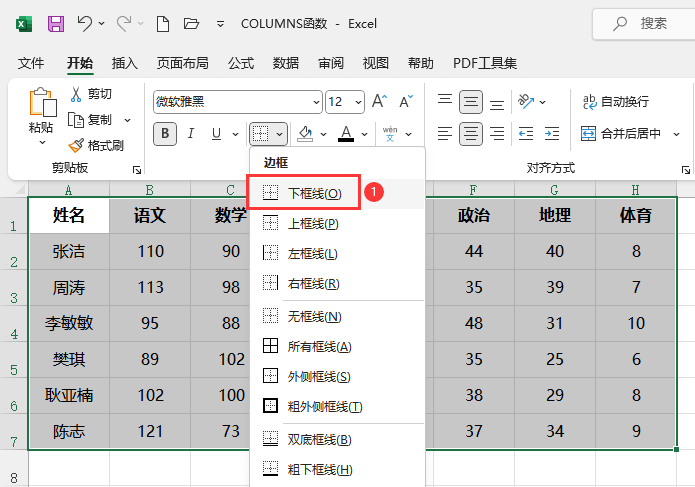Apply the font color A
The image size is (695, 487).
(346, 133)
